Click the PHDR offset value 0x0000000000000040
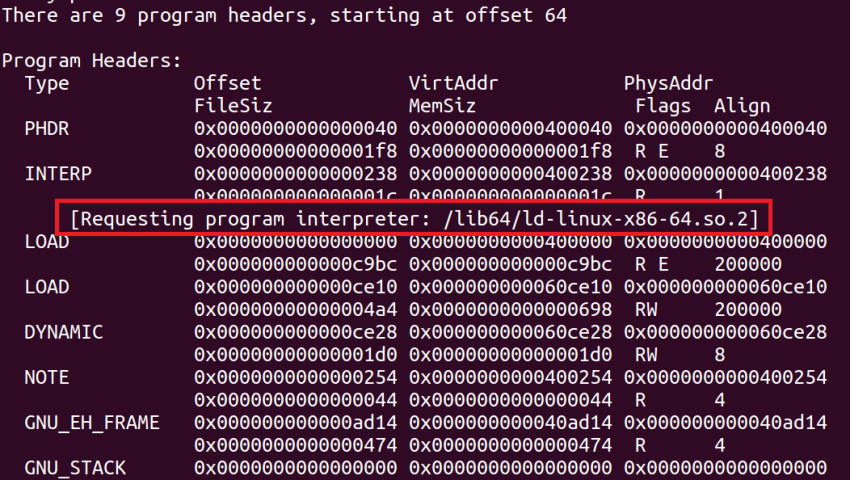This screenshot has width=850, height=480. coord(295,128)
